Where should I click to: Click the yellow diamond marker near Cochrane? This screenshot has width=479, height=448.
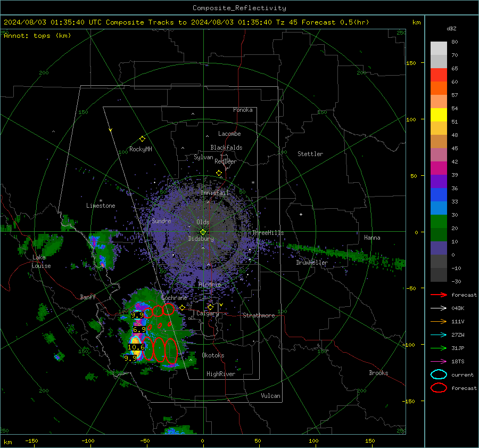[182, 307]
